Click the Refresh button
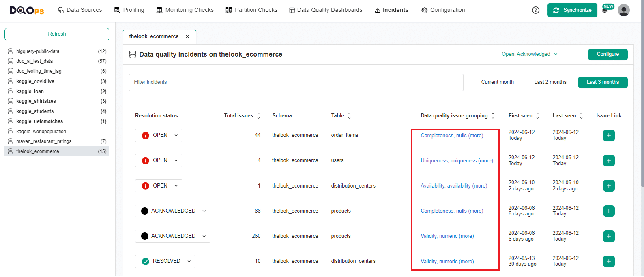The height and width of the screenshot is (277, 644). (57, 34)
